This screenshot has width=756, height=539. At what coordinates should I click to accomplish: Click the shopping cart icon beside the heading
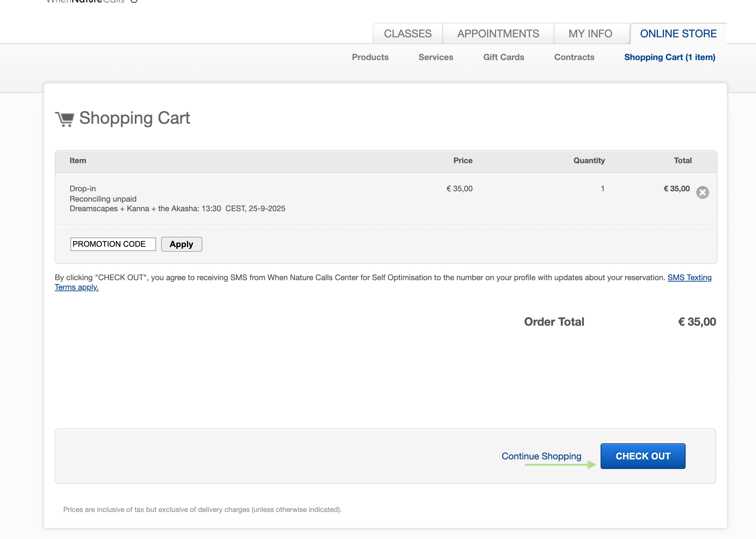65,119
